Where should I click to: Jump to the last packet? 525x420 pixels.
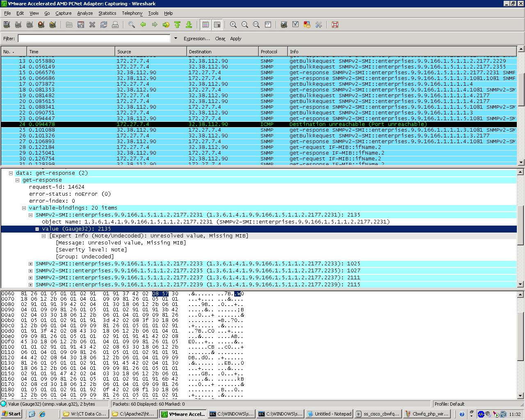tap(189, 25)
